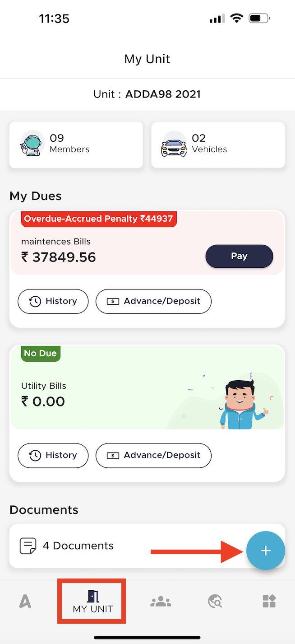295x644 pixels.
Task: Pay the maintenance bill of 37849.56
Action: [x=239, y=256]
